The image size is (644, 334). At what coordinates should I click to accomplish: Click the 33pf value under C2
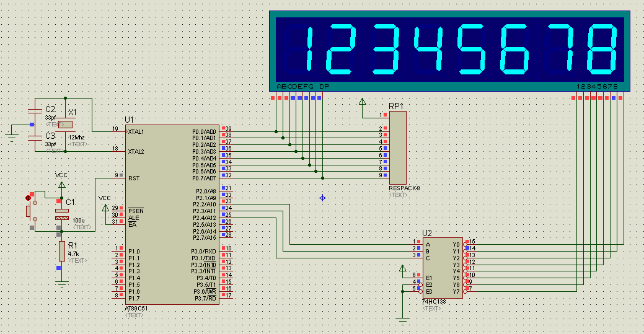click(51, 118)
